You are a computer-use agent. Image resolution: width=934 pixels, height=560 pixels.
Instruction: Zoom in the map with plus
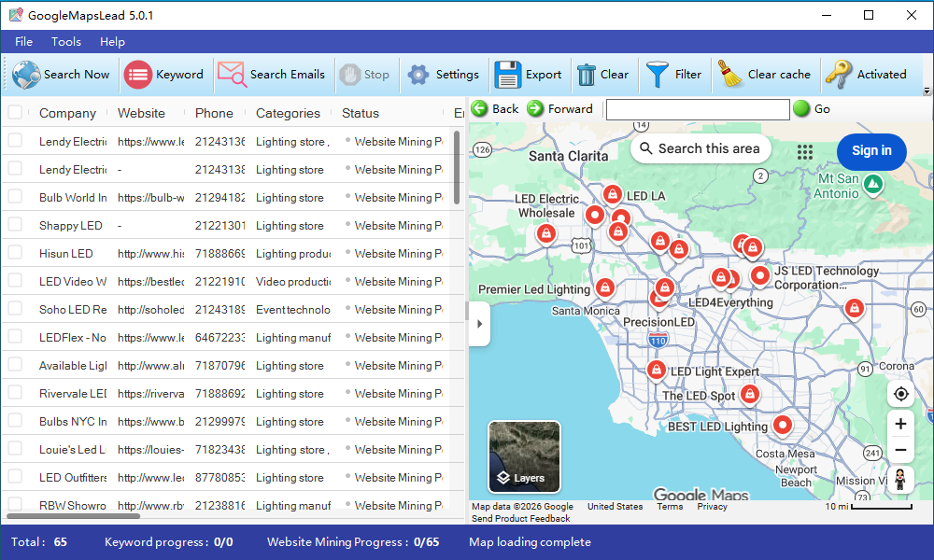900,424
